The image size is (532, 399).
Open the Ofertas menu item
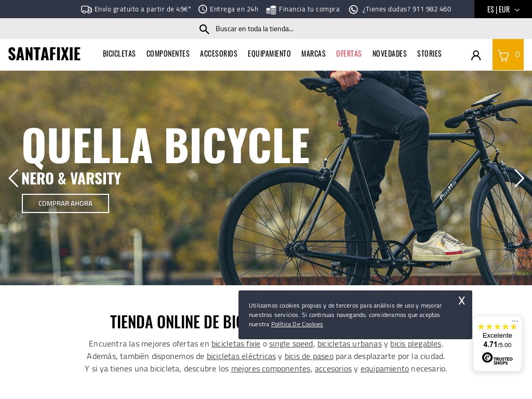pos(349,54)
